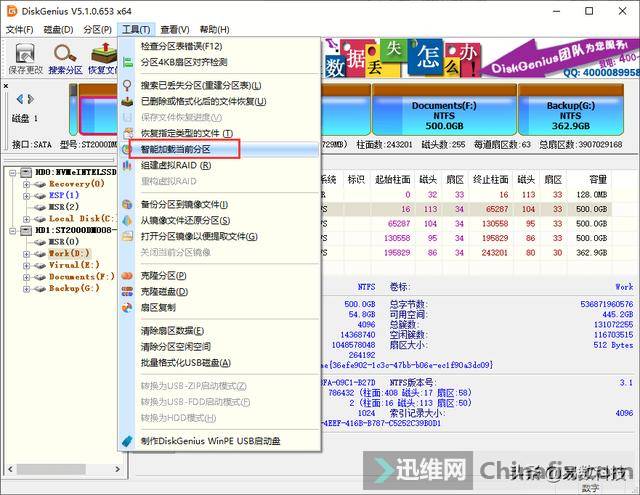640x495 pixels.
Task: Open the 文件(F) menu
Action: click(19, 30)
